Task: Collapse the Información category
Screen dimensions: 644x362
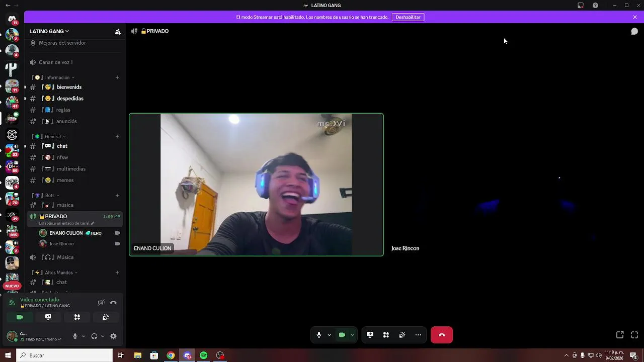Action: click(54, 77)
